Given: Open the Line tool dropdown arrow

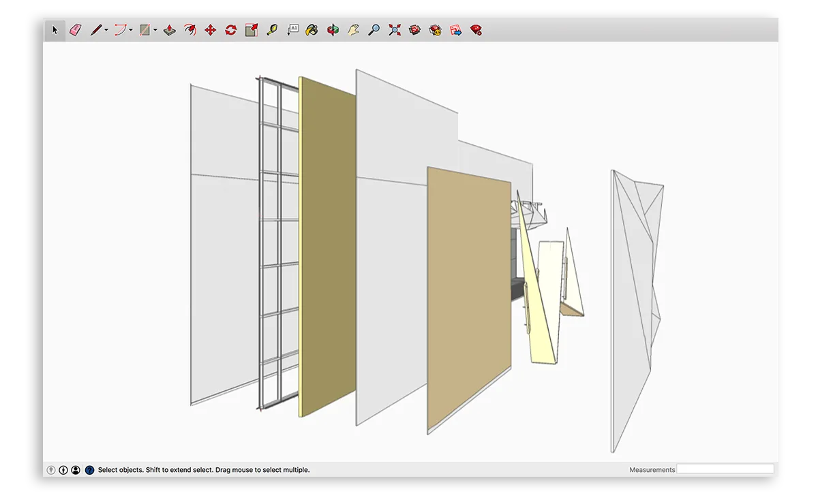Looking at the screenshot, I should [106, 31].
